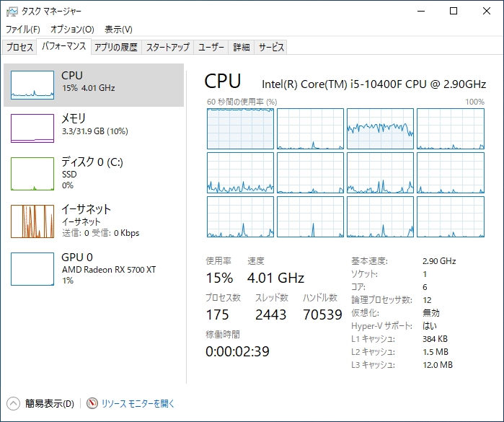Screen dimensions: 504x422
Task: Maximize the Task Manager window
Action: click(x=454, y=12)
